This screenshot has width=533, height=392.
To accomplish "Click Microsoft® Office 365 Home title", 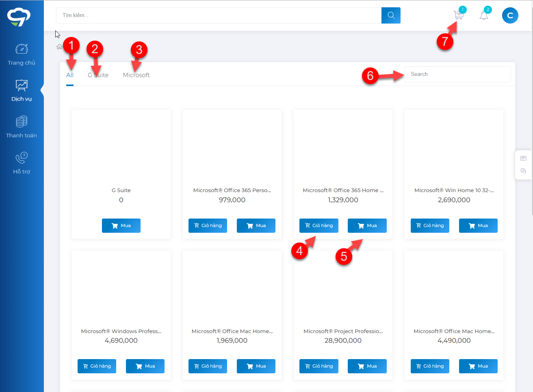I will click(343, 190).
